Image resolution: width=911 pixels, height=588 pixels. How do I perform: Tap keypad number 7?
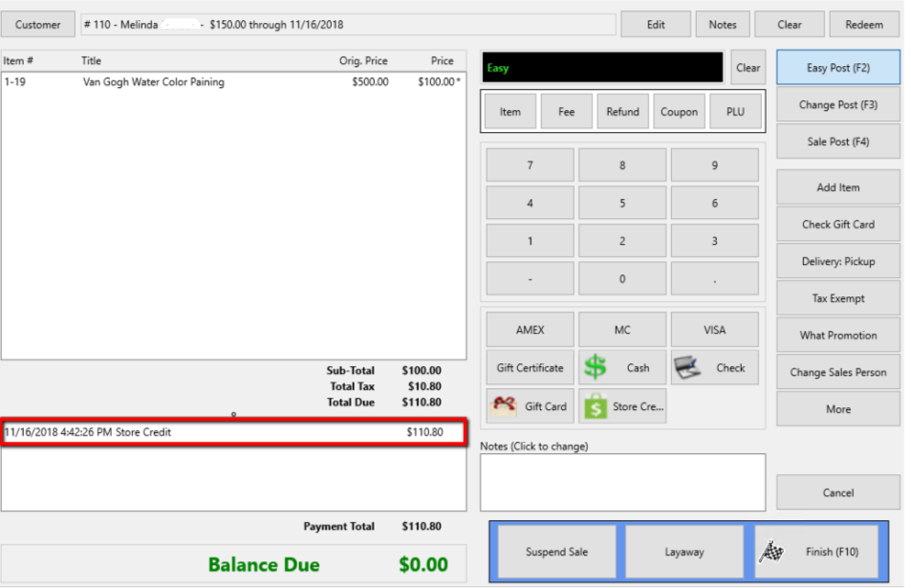coord(530,165)
